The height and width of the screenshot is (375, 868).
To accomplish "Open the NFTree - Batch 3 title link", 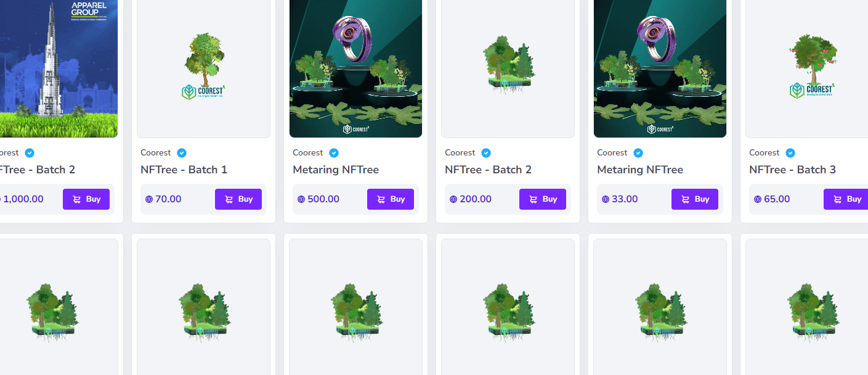I will 793,170.
